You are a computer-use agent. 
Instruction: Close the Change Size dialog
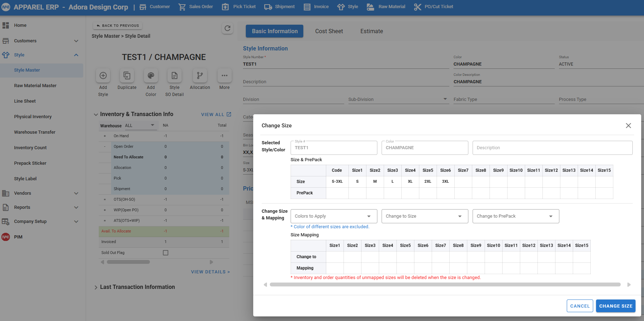[628, 126]
